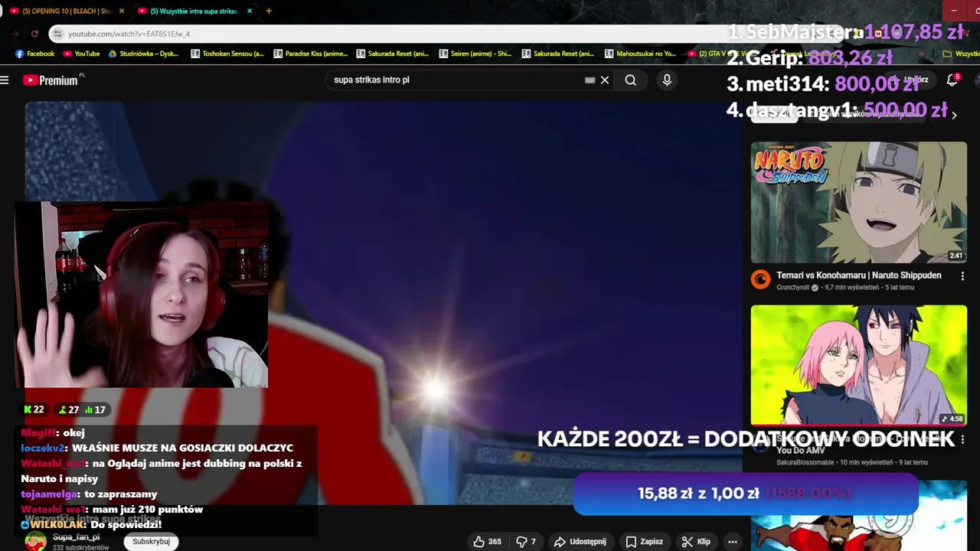Viewport: 980px width, 551px height.
Task: Subscribe to Supa_fan_pl with Subskrybuj
Action: coord(151,541)
